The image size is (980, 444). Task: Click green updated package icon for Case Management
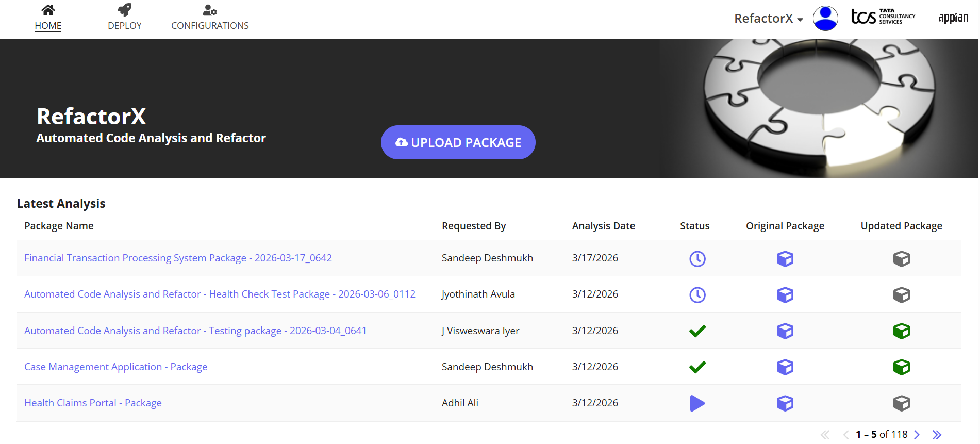[901, 367]
